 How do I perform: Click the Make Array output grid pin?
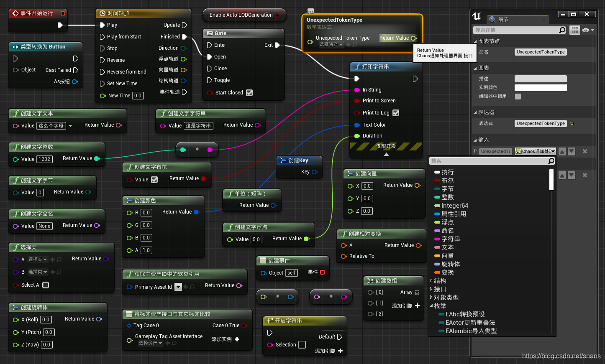[417, 292]
